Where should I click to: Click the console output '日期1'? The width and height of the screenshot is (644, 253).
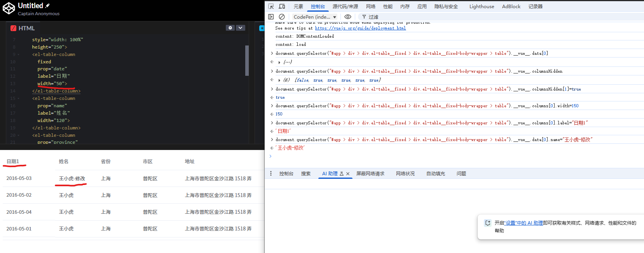[x=283, y=131]
